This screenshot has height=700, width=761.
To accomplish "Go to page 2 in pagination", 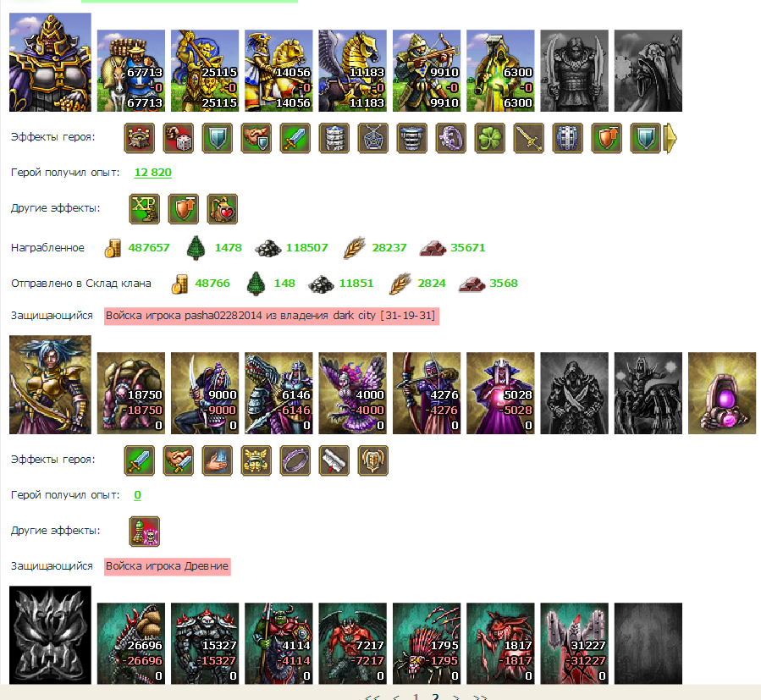I will click(435, 697).
